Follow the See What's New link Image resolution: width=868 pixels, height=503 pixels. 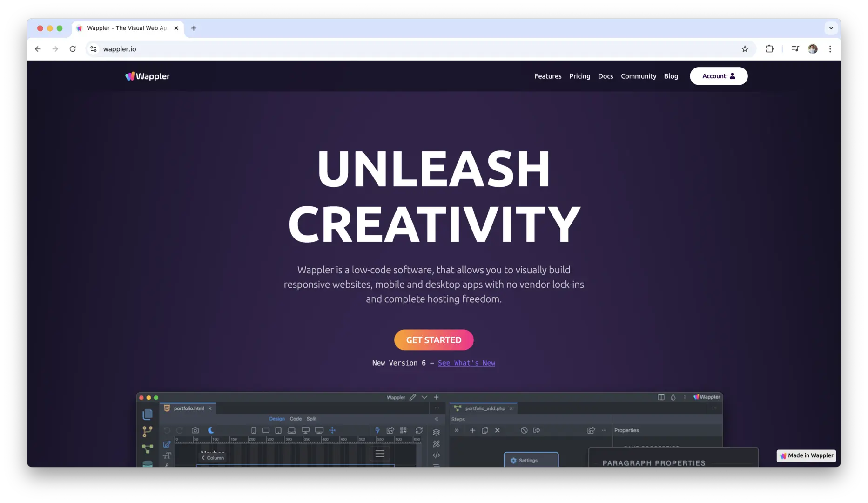coord(466,363)
